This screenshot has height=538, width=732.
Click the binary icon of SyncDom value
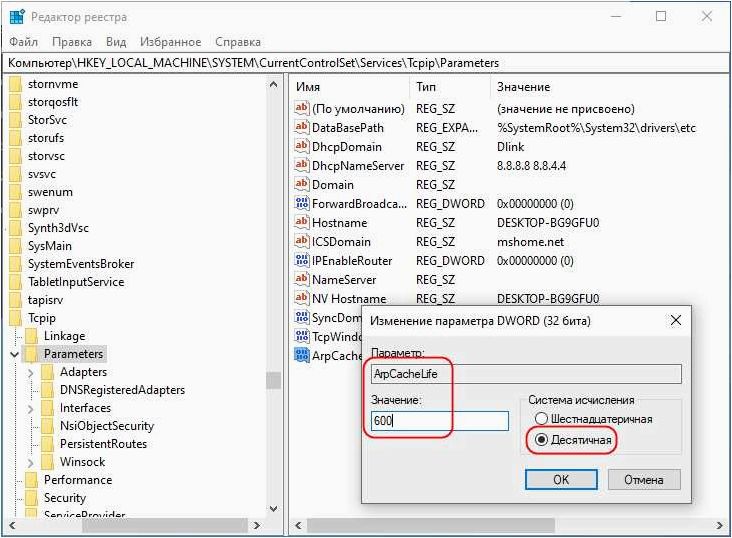(302, 318)
